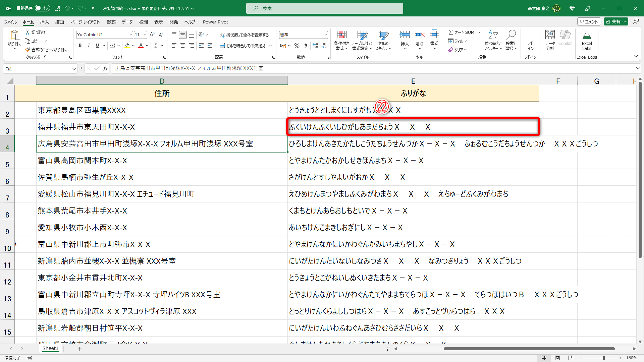Click the Insert Function fx icon

click(x=105, y=69)
